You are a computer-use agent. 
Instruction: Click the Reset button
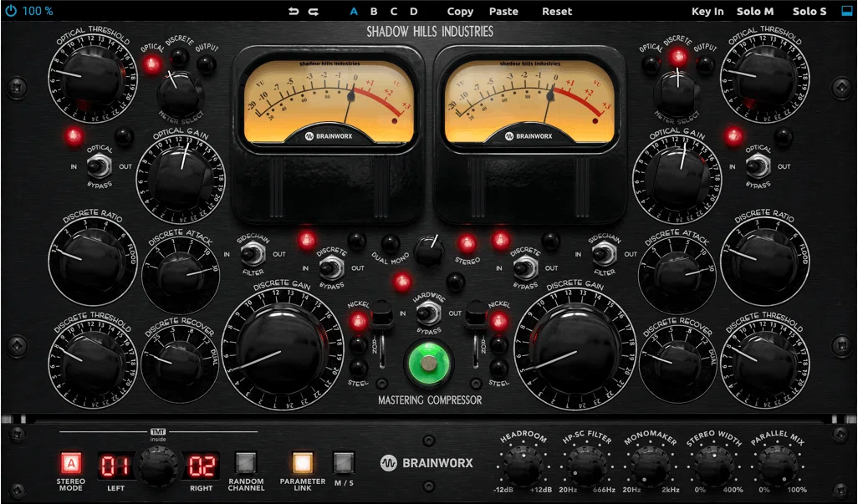point(556,11)
